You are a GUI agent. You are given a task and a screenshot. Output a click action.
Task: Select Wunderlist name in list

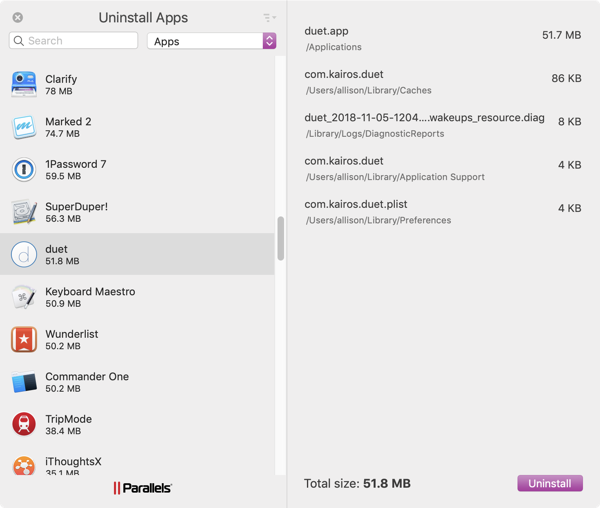72,334
